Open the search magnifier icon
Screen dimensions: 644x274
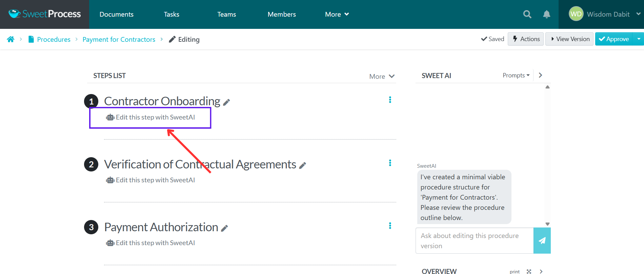(527, 14)
